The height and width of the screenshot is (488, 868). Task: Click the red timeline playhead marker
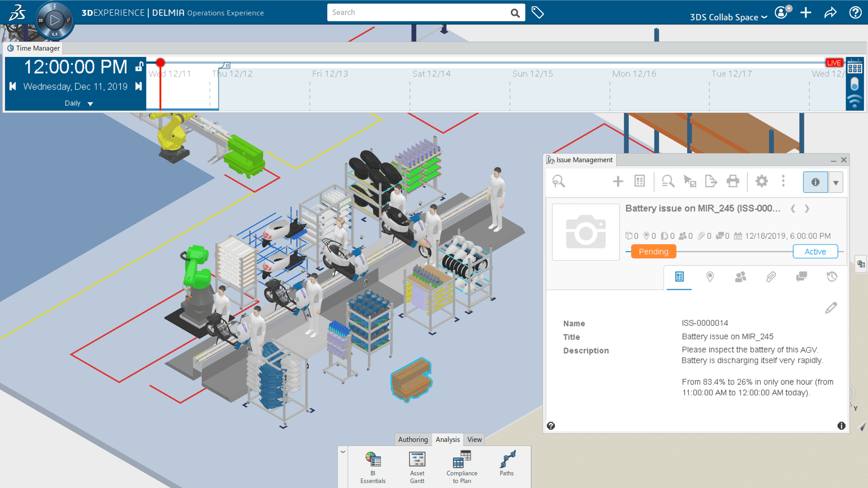160,62
